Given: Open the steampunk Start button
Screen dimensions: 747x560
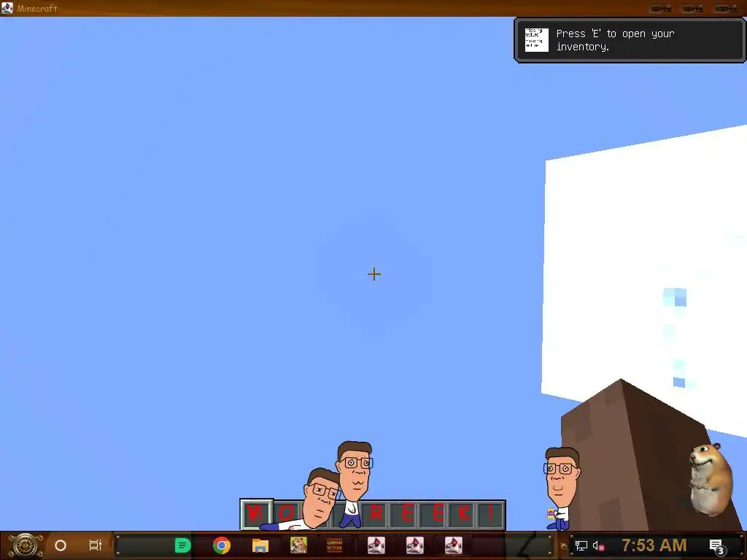Looking at the screenshot, I should tap(26, 545).
